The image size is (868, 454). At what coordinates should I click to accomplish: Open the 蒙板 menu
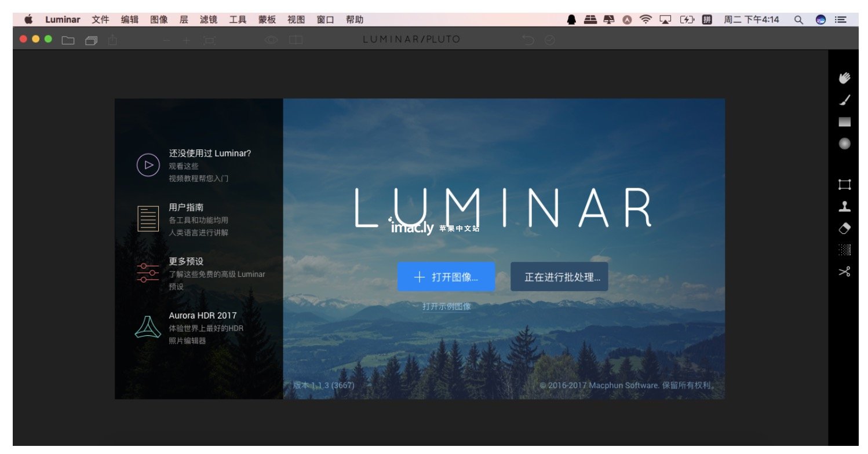coord(267,19)
